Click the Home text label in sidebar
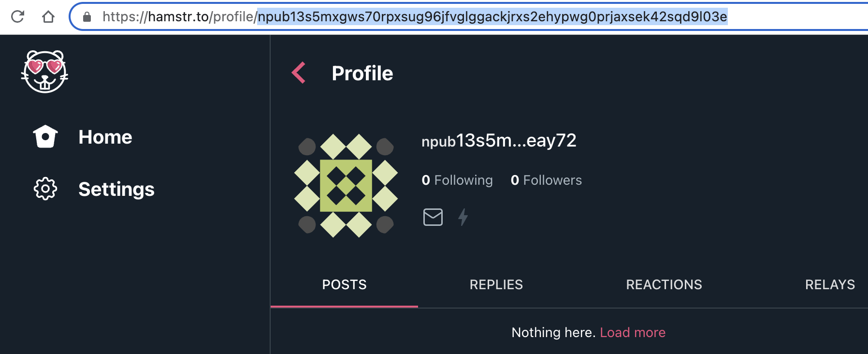 tap(105, 137)
